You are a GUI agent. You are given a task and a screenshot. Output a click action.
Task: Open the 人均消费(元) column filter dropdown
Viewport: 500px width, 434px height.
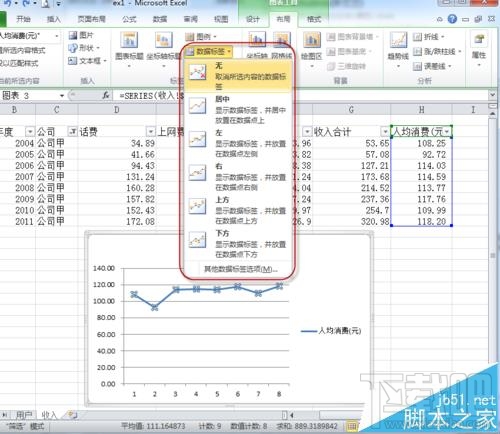coord(447,132)
